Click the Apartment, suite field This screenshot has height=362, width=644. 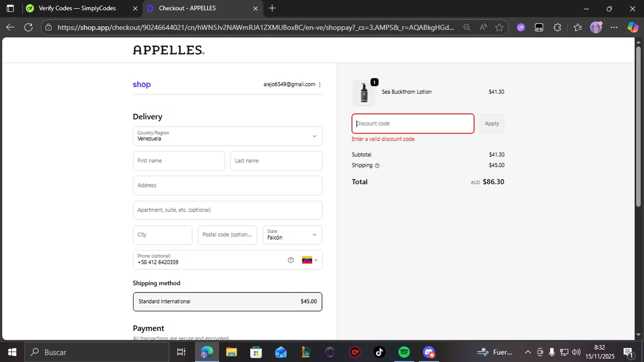(228, 210)
